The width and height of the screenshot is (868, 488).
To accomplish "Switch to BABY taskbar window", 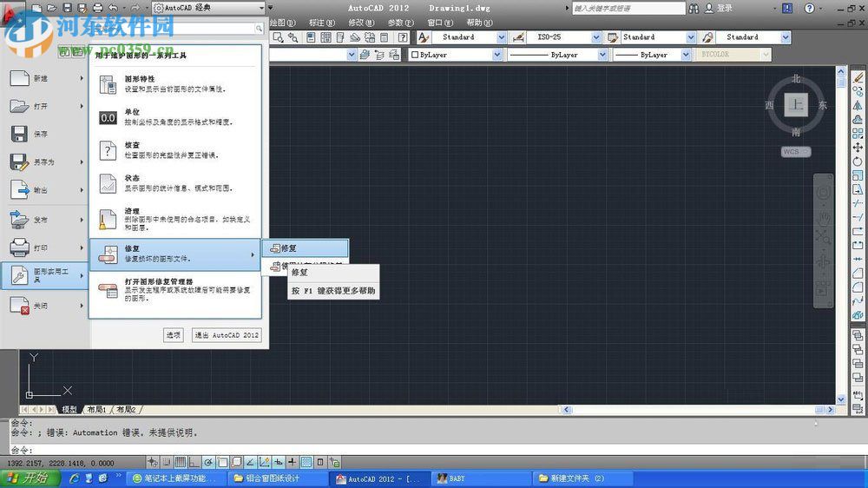I will point(479,478).
